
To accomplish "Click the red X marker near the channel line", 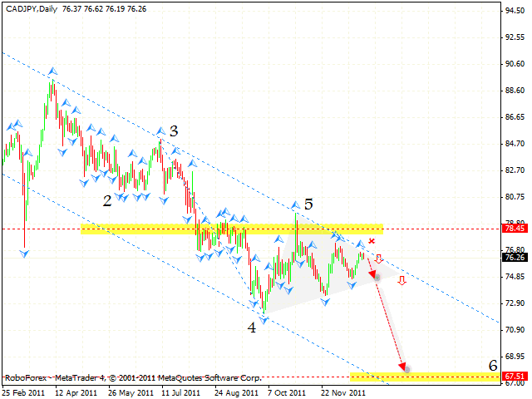I will pos(371,241).
